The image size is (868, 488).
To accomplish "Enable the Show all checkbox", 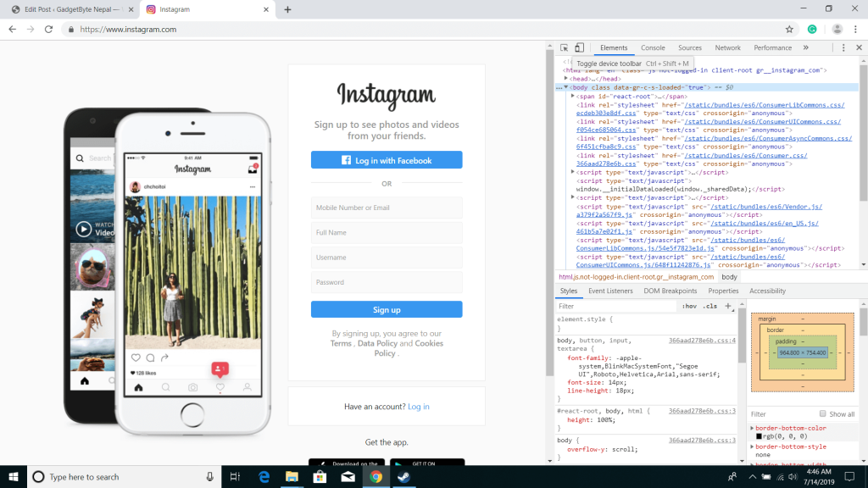I will (x=822, y=413).
